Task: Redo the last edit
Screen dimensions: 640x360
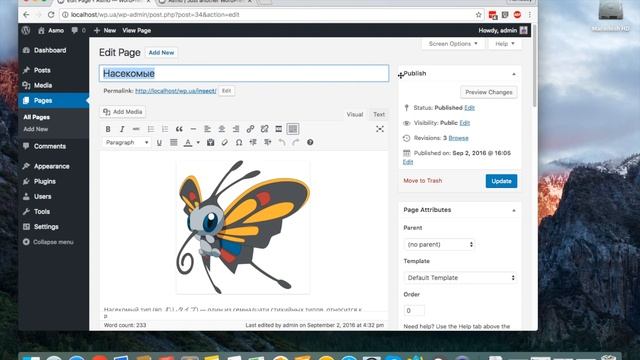Action: point(296,142)
